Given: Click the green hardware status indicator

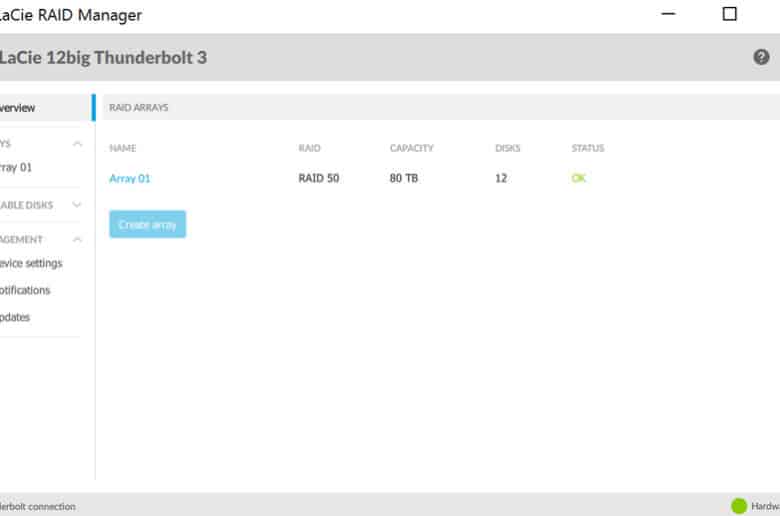Looking at the screenshot, I should pyautogui.click(x=739, y=506).
